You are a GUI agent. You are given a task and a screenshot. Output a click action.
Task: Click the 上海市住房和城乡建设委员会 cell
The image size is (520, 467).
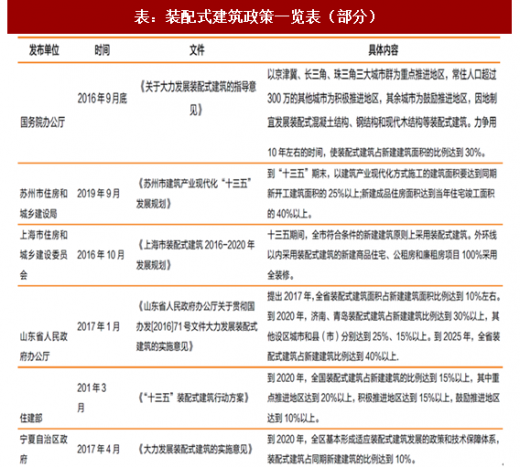click(x=44, y=255)
